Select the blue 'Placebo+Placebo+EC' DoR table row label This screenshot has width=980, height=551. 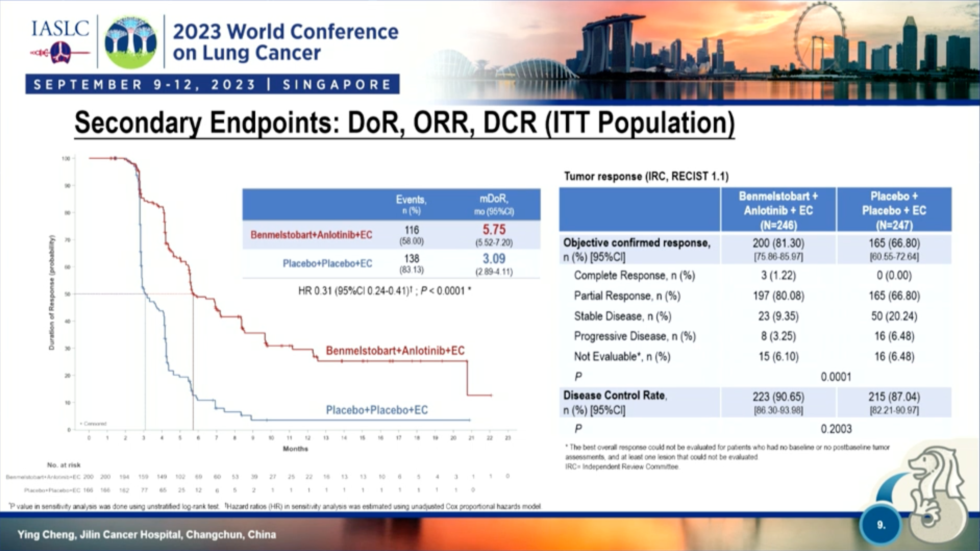click(327, 263)
